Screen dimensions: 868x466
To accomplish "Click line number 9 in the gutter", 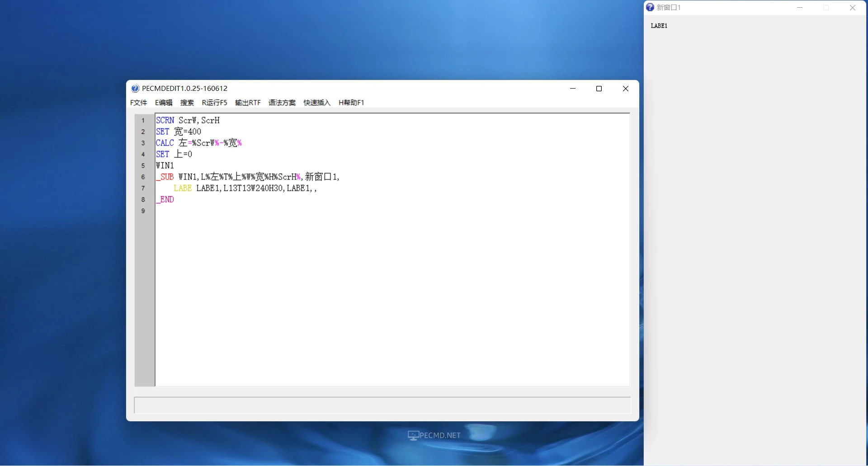I will [143, 211].
